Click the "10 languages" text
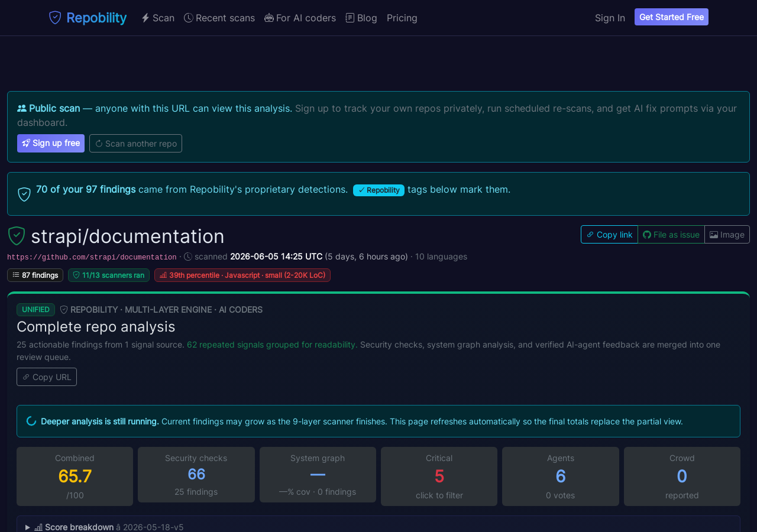 click(441, 257)
